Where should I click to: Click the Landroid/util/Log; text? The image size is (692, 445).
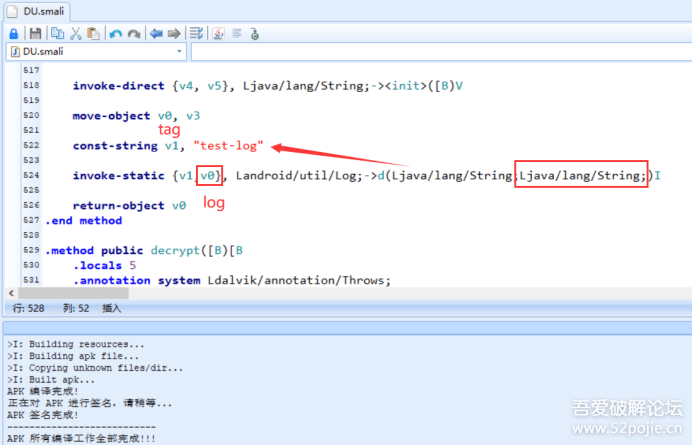pyautogui.click(x=299, y=176)
